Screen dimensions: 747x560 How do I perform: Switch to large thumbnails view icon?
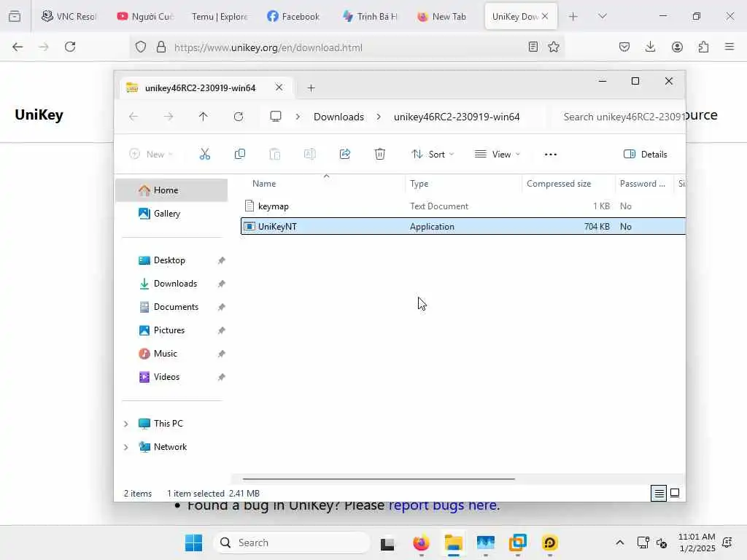(675, 494)
